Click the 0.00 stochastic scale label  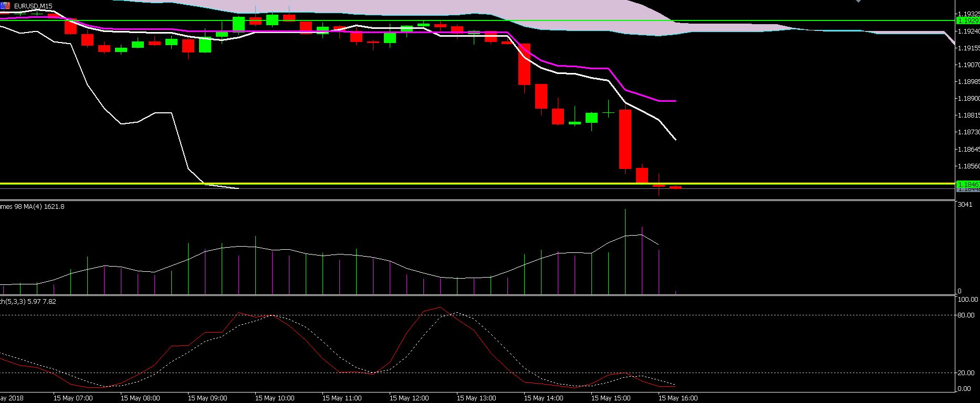pos(964,389)
